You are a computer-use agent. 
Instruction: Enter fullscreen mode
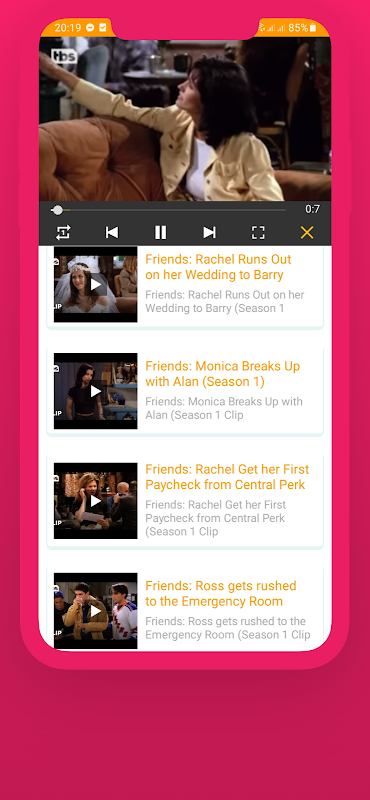pyautogui.click(x=258, y=233)
